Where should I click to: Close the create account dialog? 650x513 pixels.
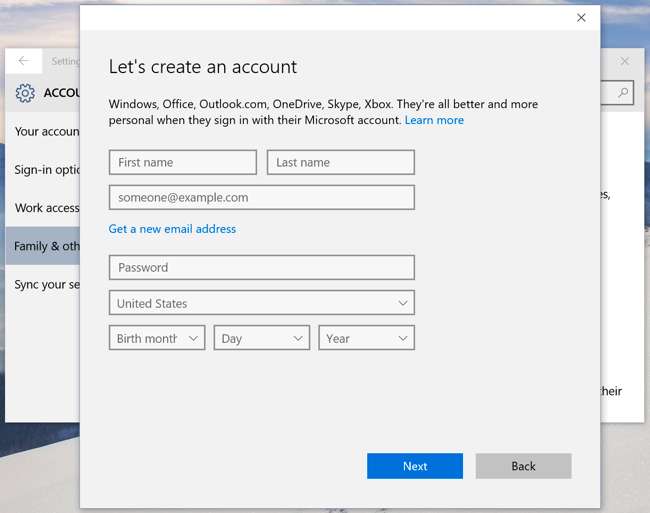pos(581,18)
